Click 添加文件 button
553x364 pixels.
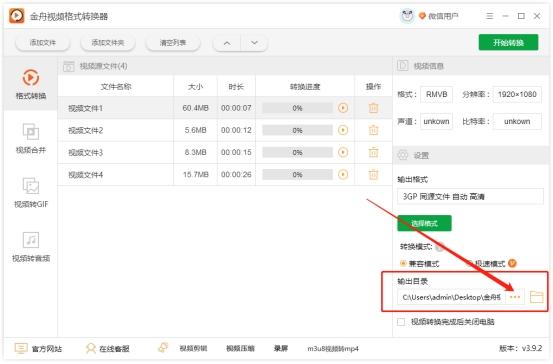point(42,43)
